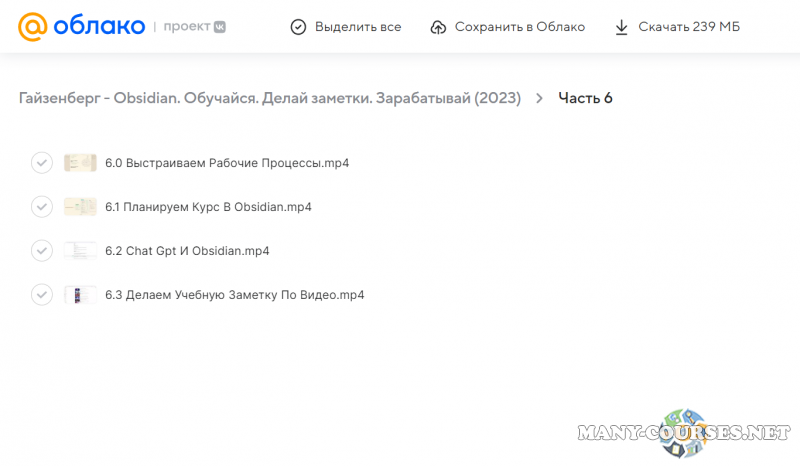Check the 6.2 Chat Gpt И Obsidian checkbox

41,251
